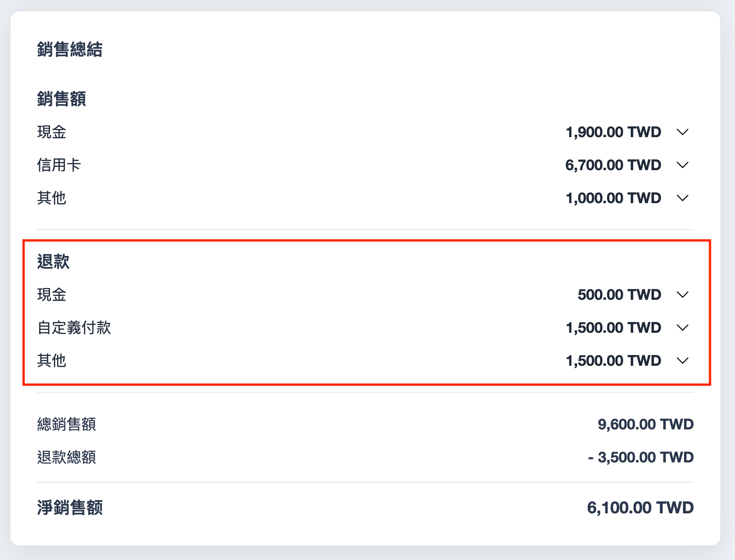
Task: Expand the 現金 row under 銷售額
Action: (x=683, y=132)
